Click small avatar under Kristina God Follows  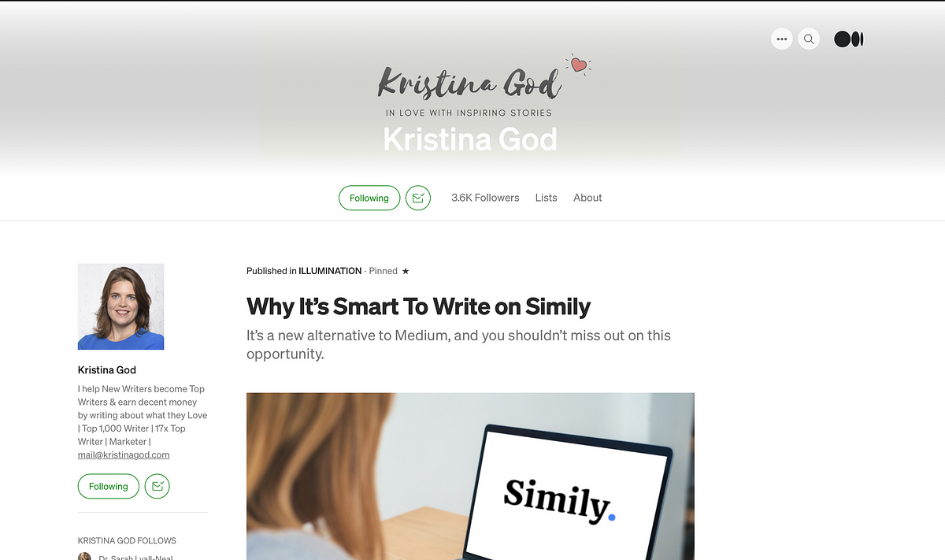(84, 556)
